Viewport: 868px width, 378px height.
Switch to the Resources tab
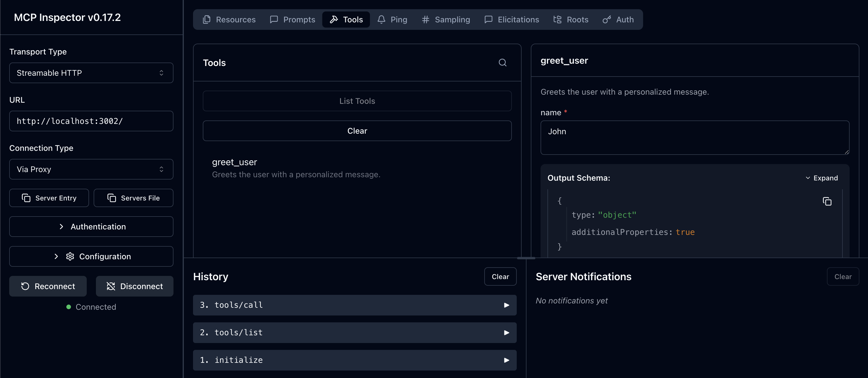pos(229,20)
